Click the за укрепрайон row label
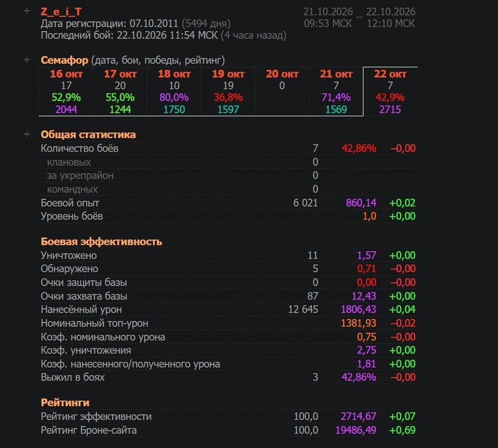498x448 pixels. (80, 176)
